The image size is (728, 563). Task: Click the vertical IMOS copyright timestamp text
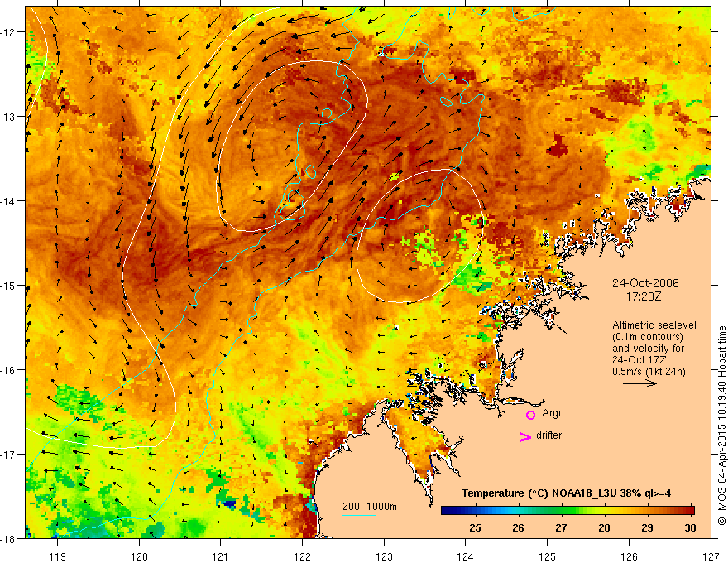(x=721, y=426)
